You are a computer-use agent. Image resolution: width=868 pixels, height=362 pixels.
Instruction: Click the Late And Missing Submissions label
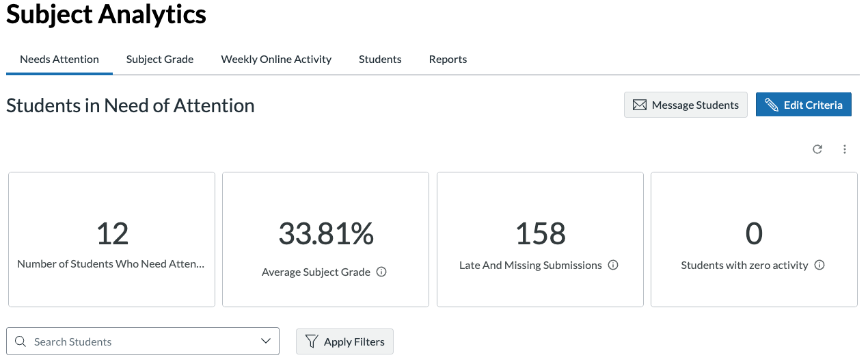[x=530, y=266]
